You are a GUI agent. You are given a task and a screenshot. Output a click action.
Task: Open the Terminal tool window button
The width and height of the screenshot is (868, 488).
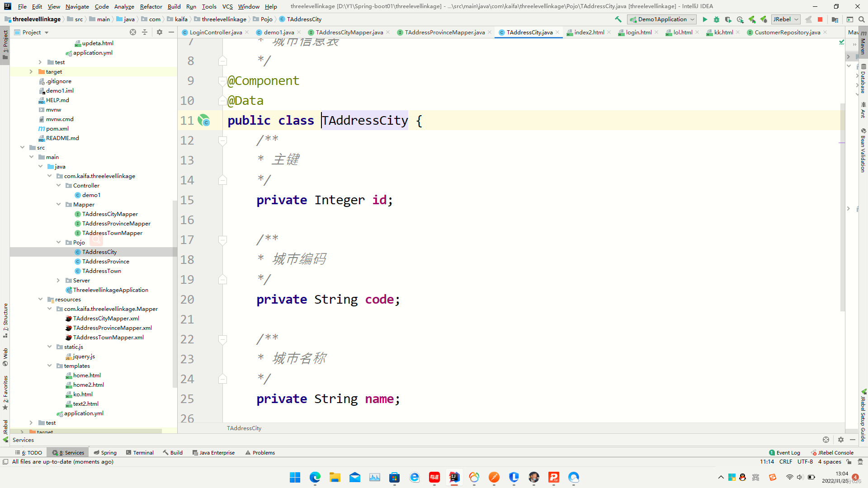pyautogui.click(x=140, y=452)
